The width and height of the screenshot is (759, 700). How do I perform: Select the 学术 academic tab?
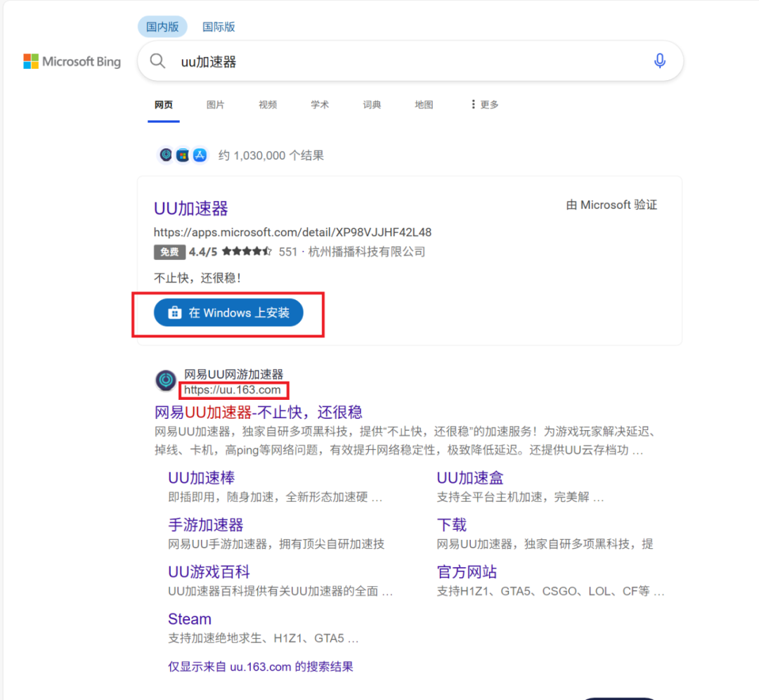[320, 105]
